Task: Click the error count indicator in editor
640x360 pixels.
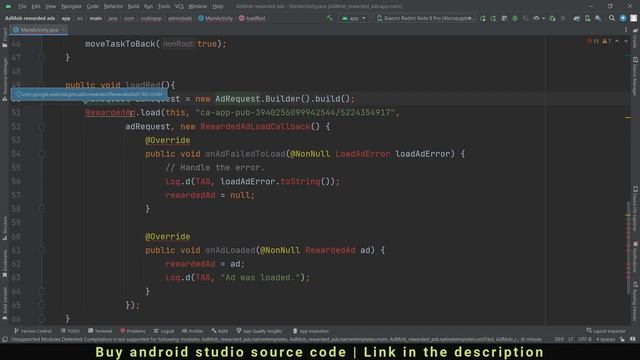Action: (x=593, y=41)
